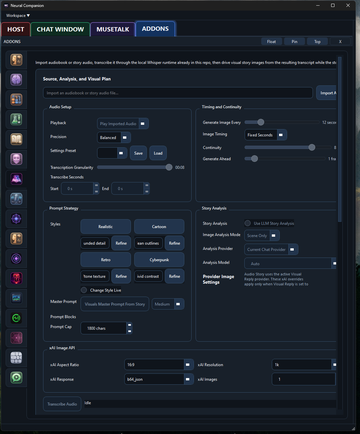Open the green eye chat-bubble addon icon

point(16,378)
